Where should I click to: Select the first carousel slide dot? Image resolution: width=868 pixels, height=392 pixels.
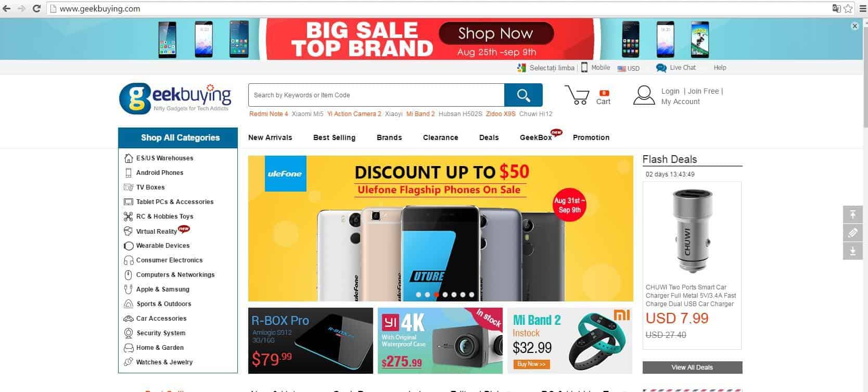point(418,295)
